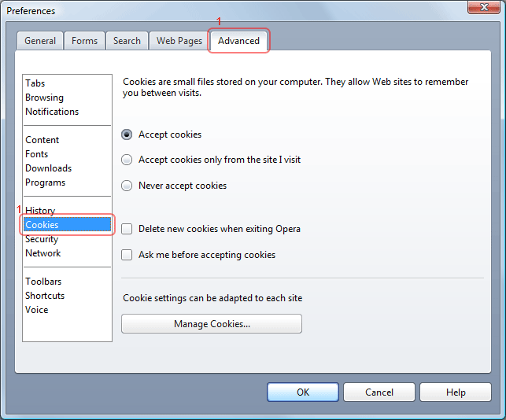Select History in the sidebar list
Image resolution: width=506 pixels, height=420 pixels.
click(x=40, y=211)
